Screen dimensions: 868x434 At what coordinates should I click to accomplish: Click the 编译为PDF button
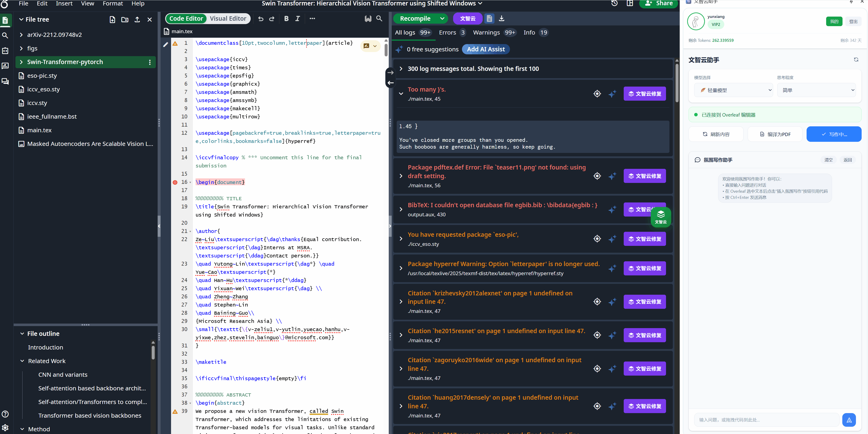pyautogui.click(x=775, y=134)
